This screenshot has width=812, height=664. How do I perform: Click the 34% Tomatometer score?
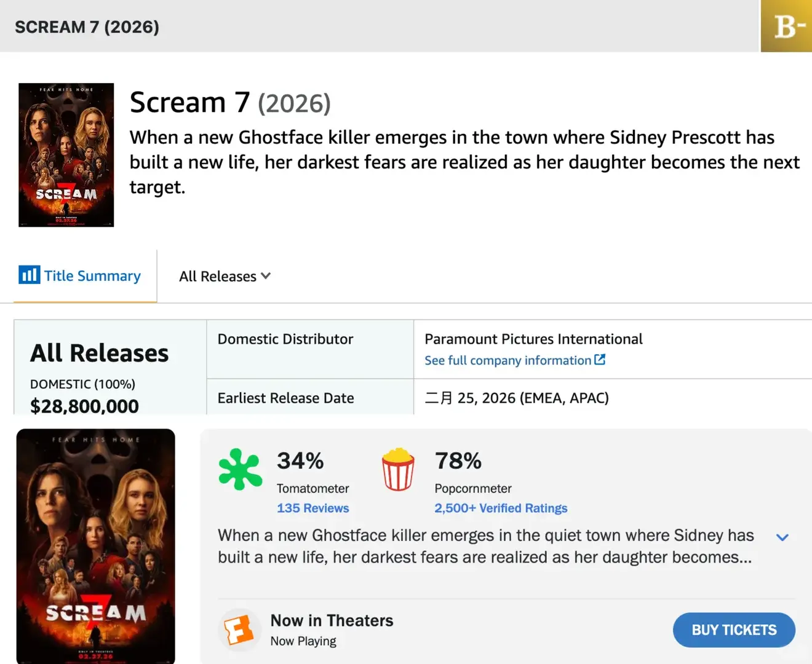click(300, 460)
